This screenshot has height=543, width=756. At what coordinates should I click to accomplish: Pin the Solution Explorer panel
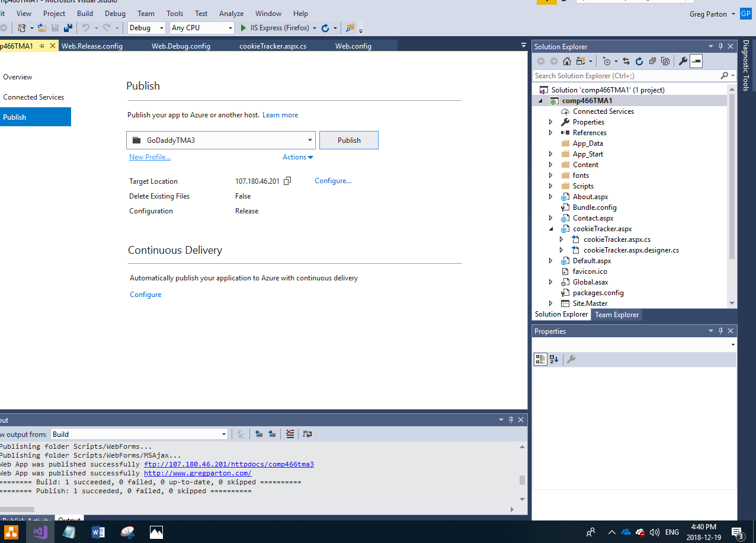(721, 46)
